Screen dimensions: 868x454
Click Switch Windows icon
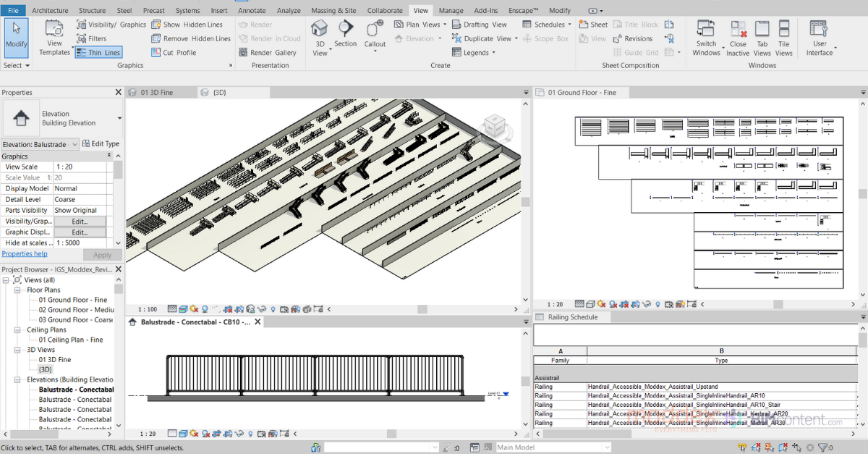tap(706, 29)
